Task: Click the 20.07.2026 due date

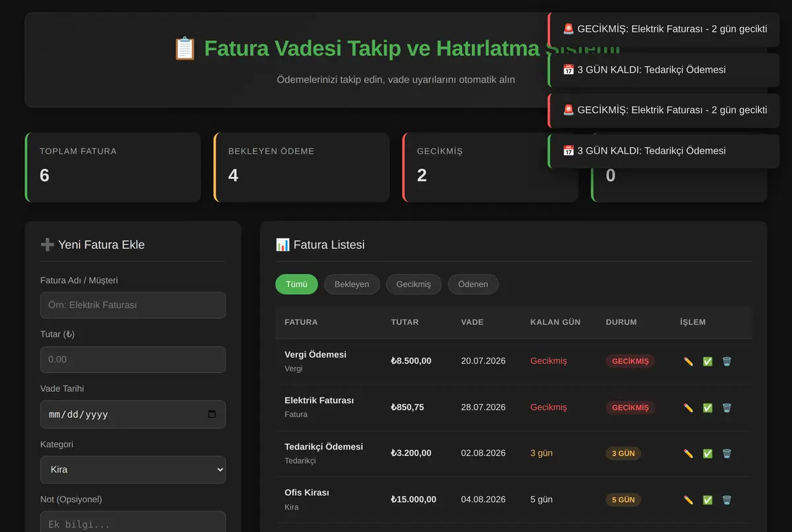Action: coord(483,361)
